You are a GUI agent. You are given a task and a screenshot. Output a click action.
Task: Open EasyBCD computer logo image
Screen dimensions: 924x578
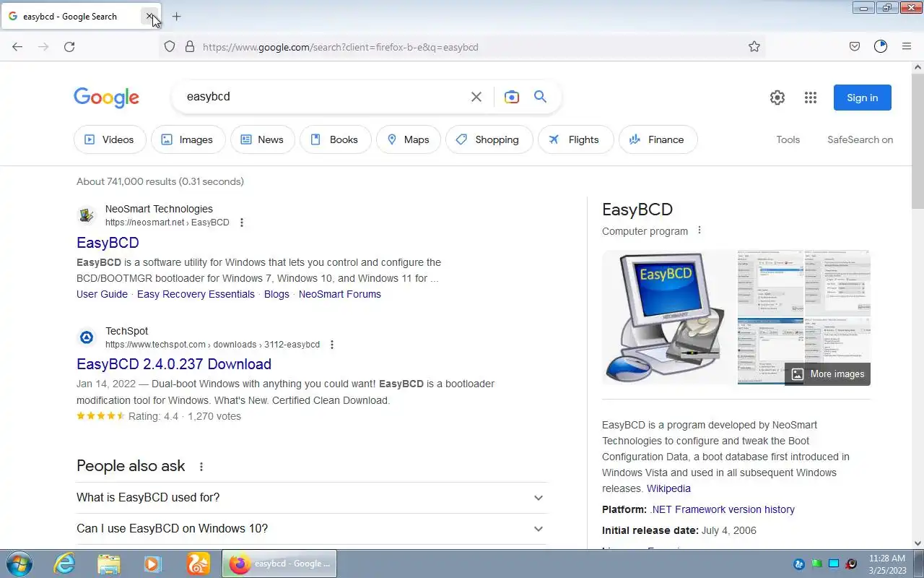pyautogui.click(x=669, y=317)
